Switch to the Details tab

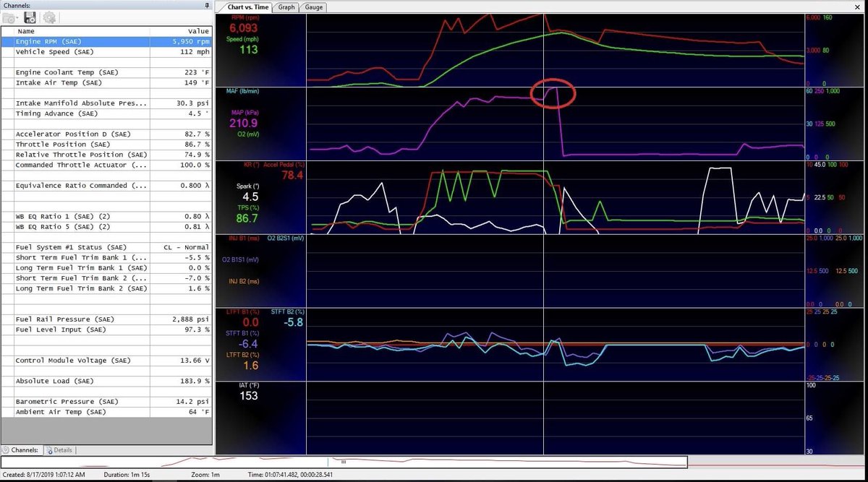[x=59, y=449]
